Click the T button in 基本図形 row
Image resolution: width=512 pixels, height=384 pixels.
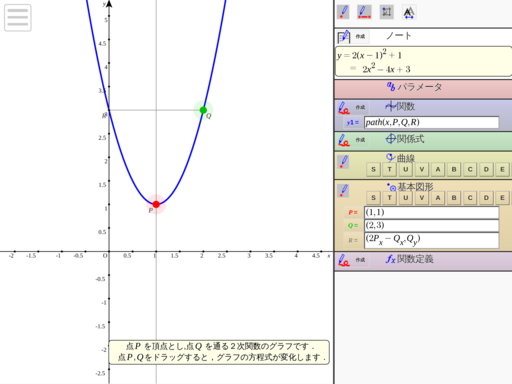click(389, 198)
